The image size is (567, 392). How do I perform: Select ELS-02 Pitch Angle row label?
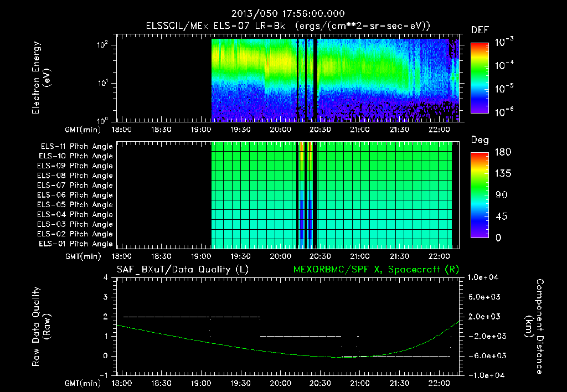point(75,234)
